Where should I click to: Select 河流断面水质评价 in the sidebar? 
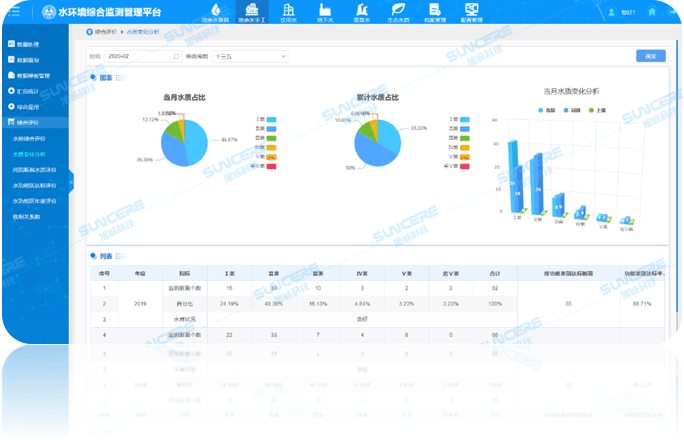coord(35,170)
